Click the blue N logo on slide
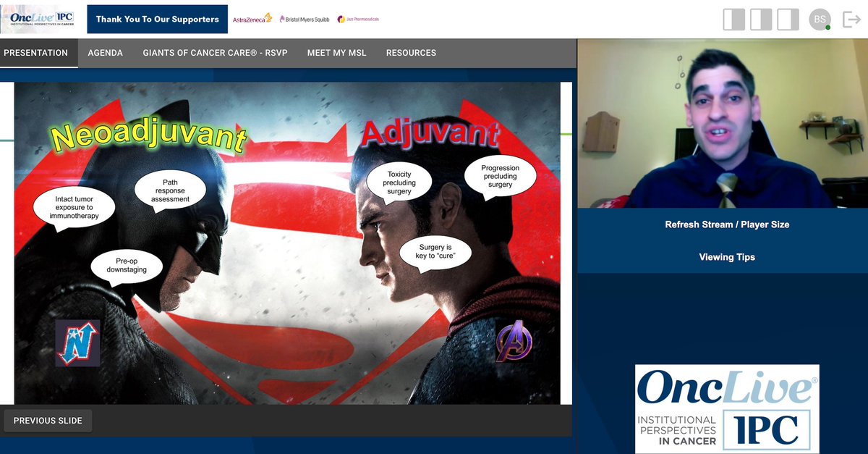Screen dimensions: 868x454 click(x=77, y=342)
